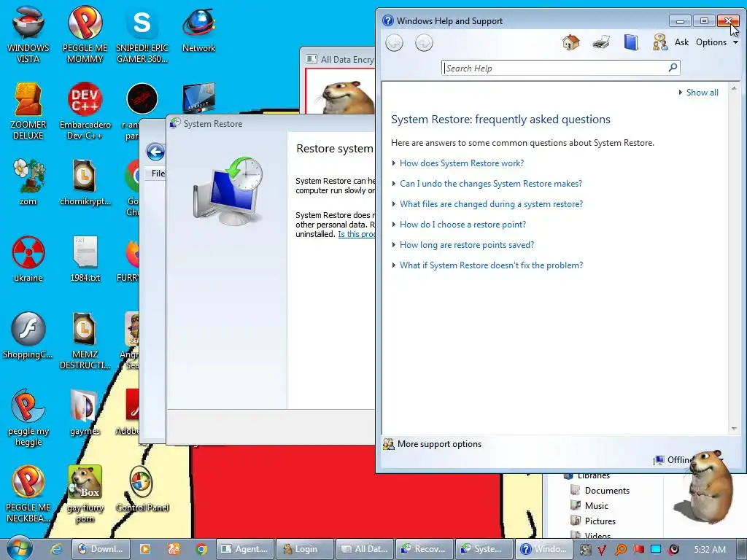Image resolution: width=747 pixels, height=560 pixels.
Task: Expand 'How does System Restore work?'
Action: pos(462,163)
